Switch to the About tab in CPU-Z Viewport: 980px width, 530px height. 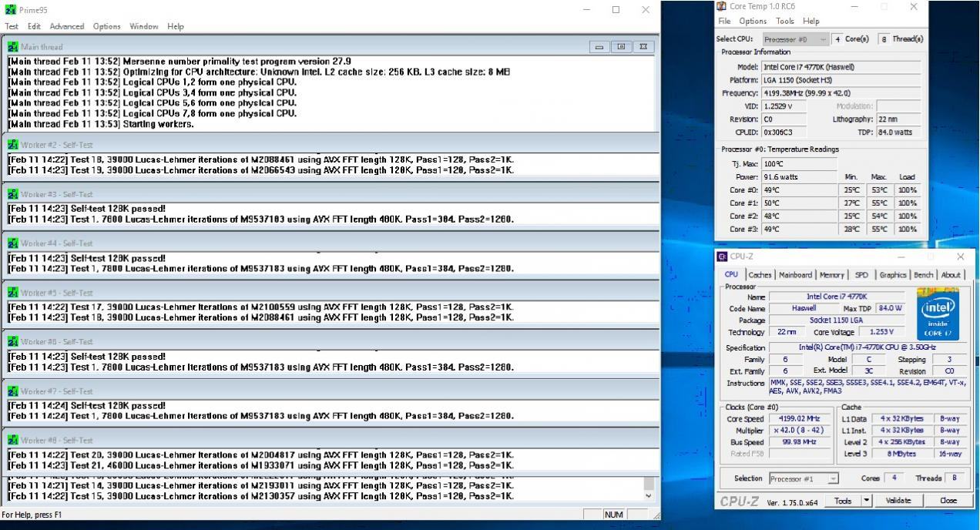coord(951,275)
